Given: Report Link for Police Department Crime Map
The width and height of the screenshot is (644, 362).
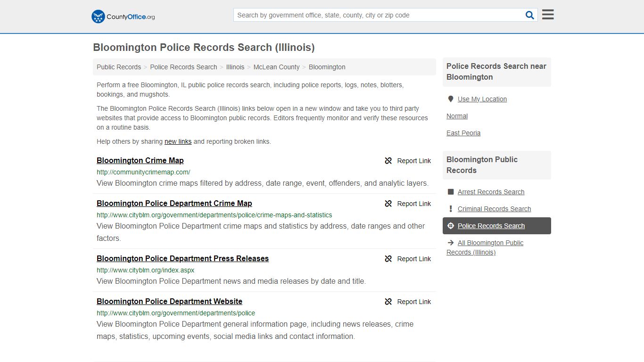Looking at the screenshot, I should tap(414, 204).
